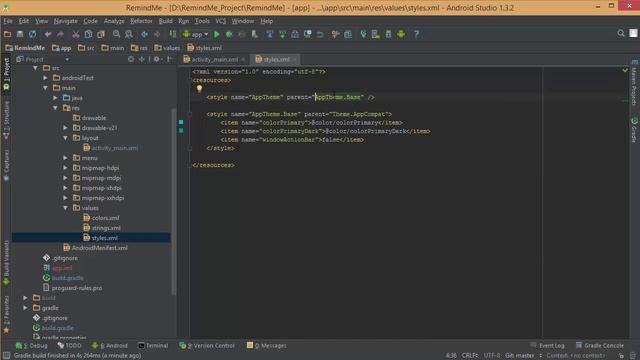Open the Build menu

[x=165, y=21]
